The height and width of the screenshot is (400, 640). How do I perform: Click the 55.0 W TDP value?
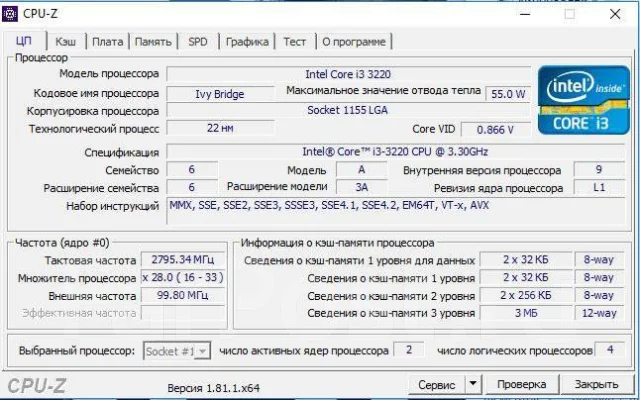(508, 94)
